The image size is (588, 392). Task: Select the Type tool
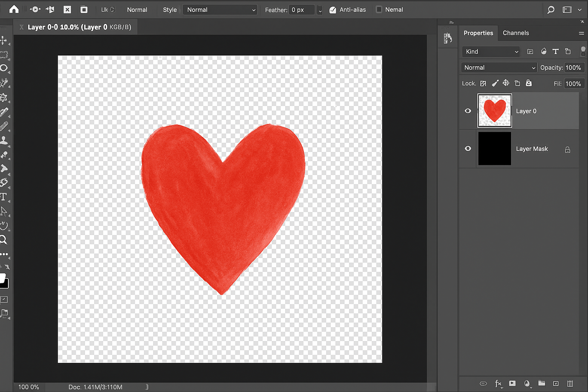point(4,197)
